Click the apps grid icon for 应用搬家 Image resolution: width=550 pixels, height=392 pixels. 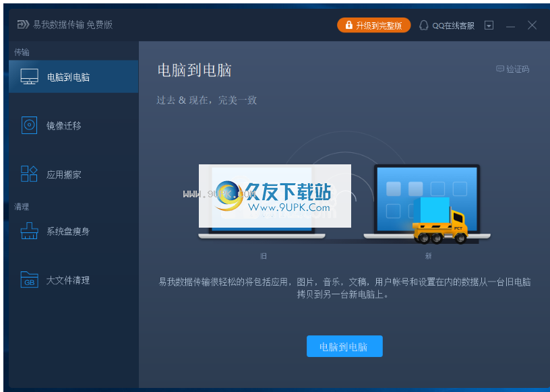[x=29, y=174]
